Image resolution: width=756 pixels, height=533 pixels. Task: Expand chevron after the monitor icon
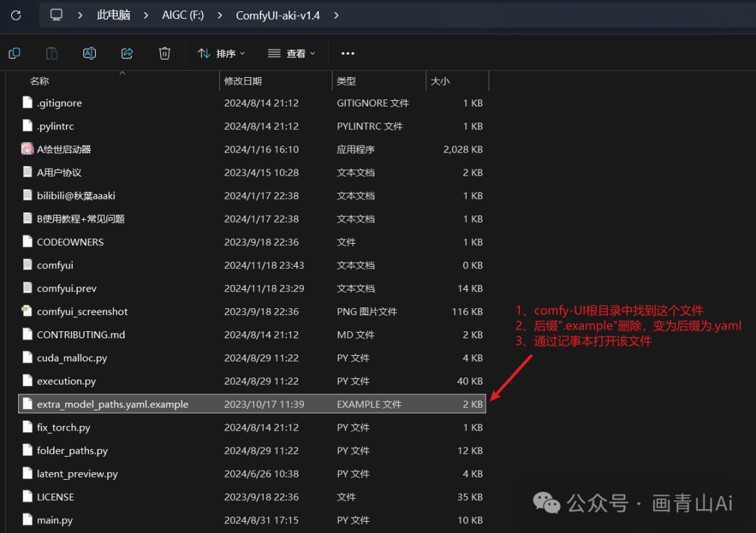coord(80,15)
